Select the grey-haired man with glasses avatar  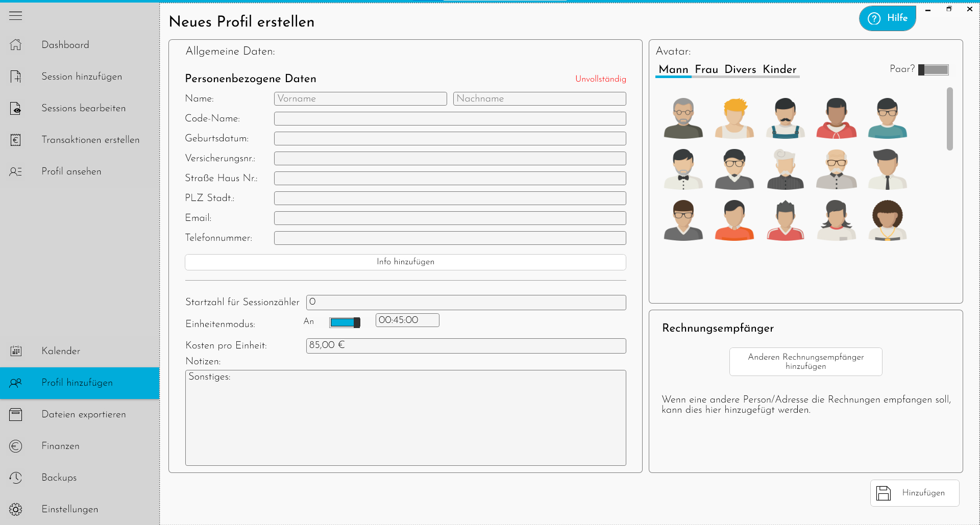click(683, 118)
